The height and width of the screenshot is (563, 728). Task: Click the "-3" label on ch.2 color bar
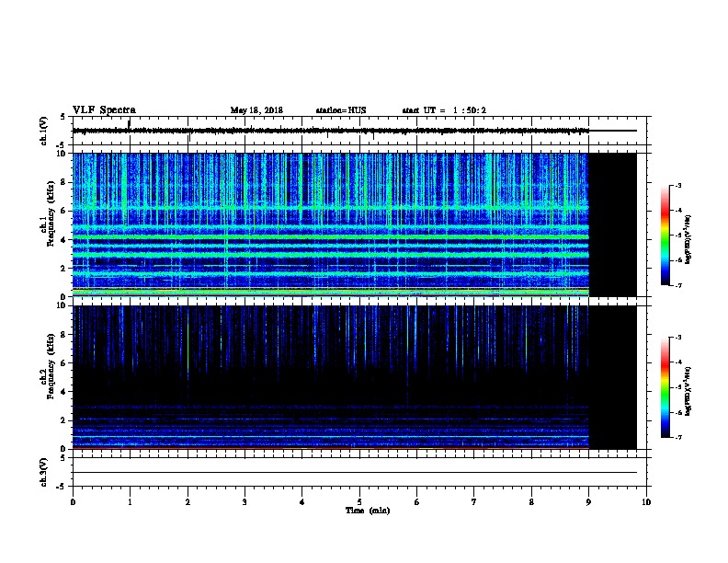click(x=677, y=338)
